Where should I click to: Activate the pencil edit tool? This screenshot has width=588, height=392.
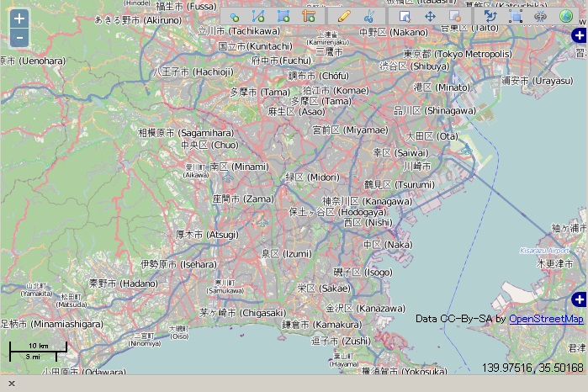(x=343, y=16)
